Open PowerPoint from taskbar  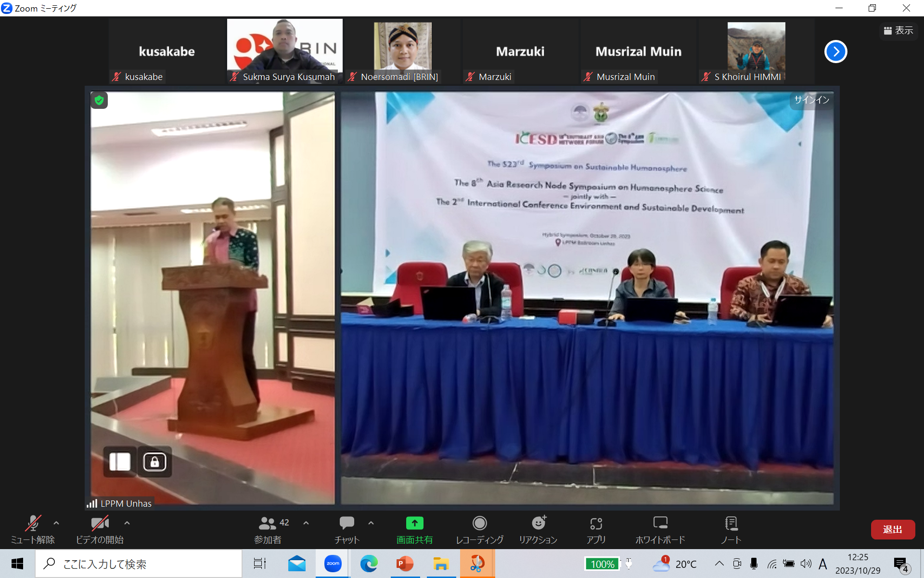[405, 564]
